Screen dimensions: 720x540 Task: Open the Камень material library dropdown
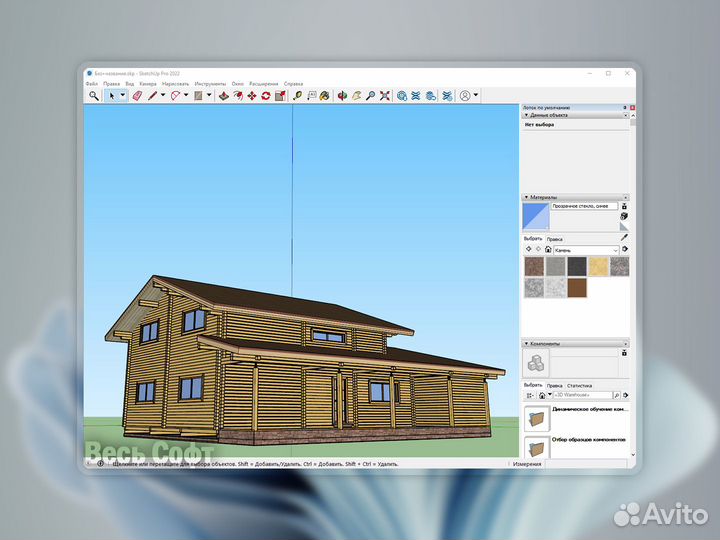[586, 250]
